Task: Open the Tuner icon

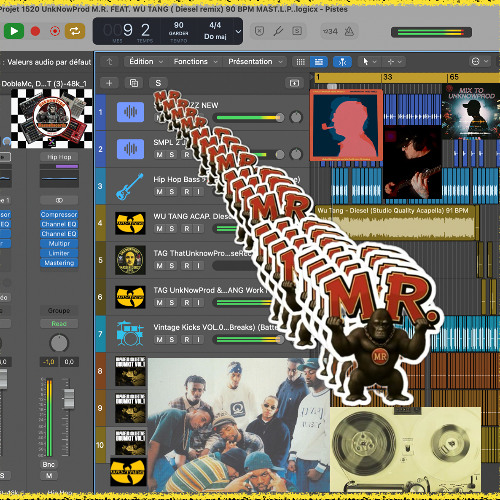Action: click(278, 31)
